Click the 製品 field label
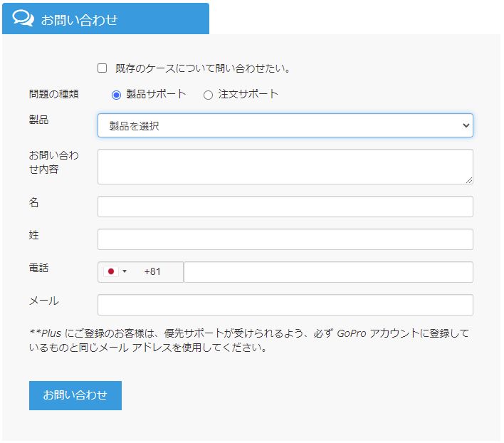This screenshot has width=504, height=443. [38, 120]
